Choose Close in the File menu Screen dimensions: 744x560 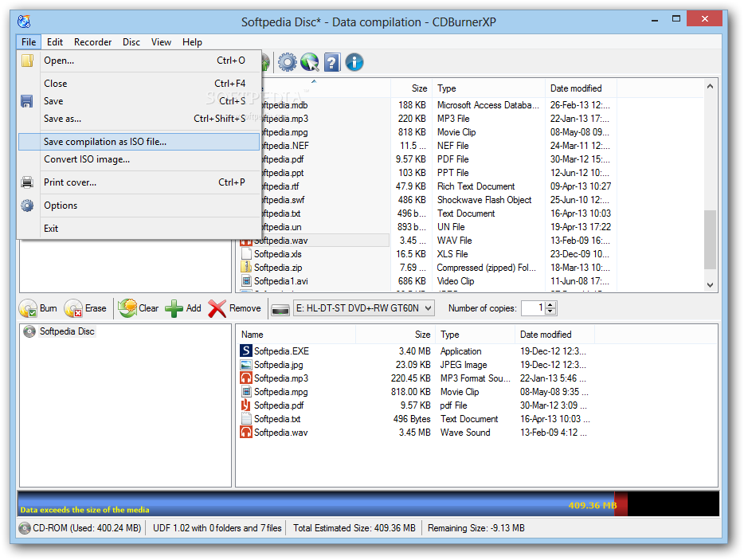click(x=139, y=84)
